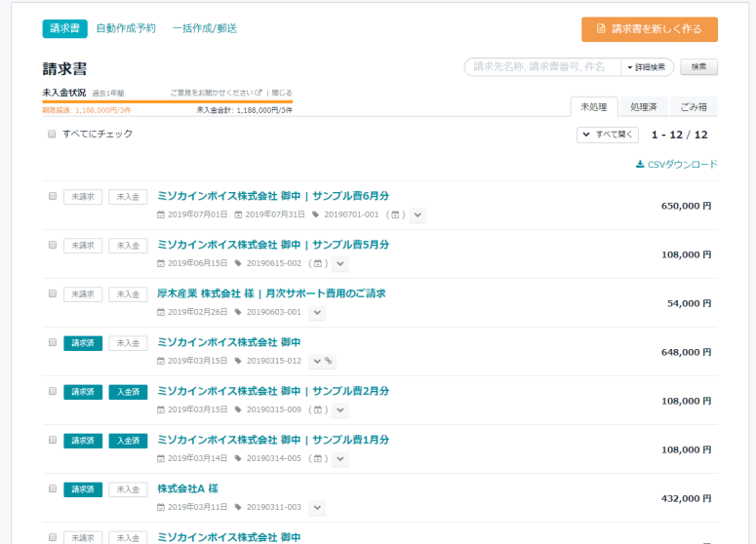Image resolution: width=756 pixels, height=544 pixels.
Task: Click the 650,000 円 amount
Action: click(686, 206)
